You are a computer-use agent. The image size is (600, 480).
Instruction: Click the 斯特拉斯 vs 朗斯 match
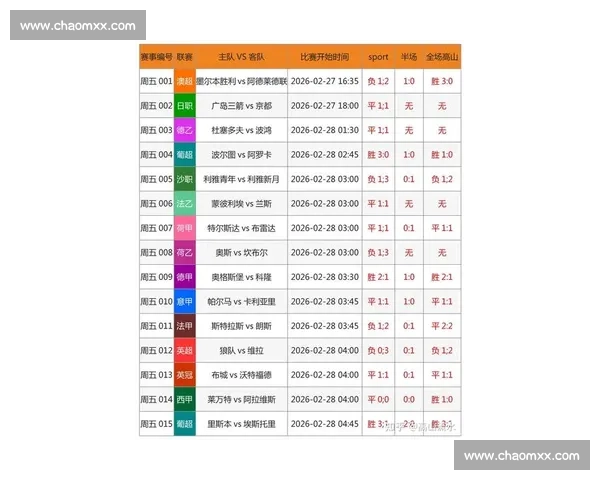241,326
